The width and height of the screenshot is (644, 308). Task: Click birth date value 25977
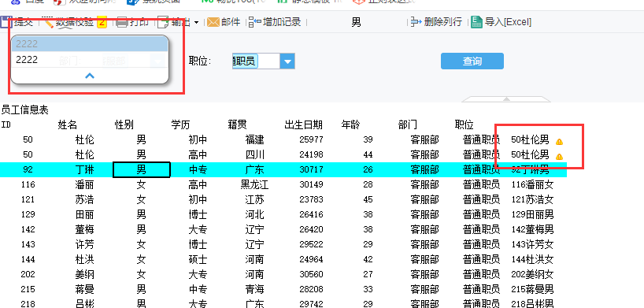pos(311,139)
